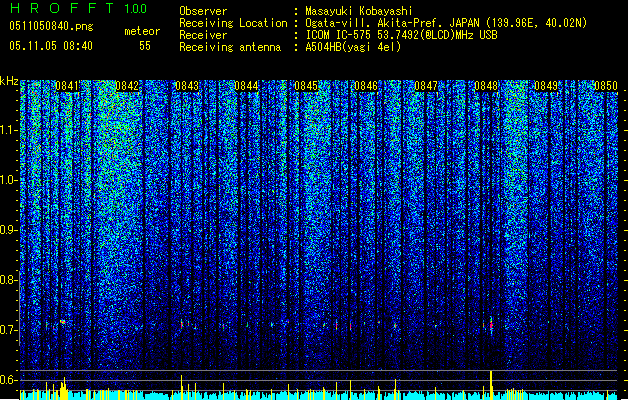Click the 'Receiver' field label
Image resolution: width=629 pixels, height=400 pixels.
pos(203,35)
